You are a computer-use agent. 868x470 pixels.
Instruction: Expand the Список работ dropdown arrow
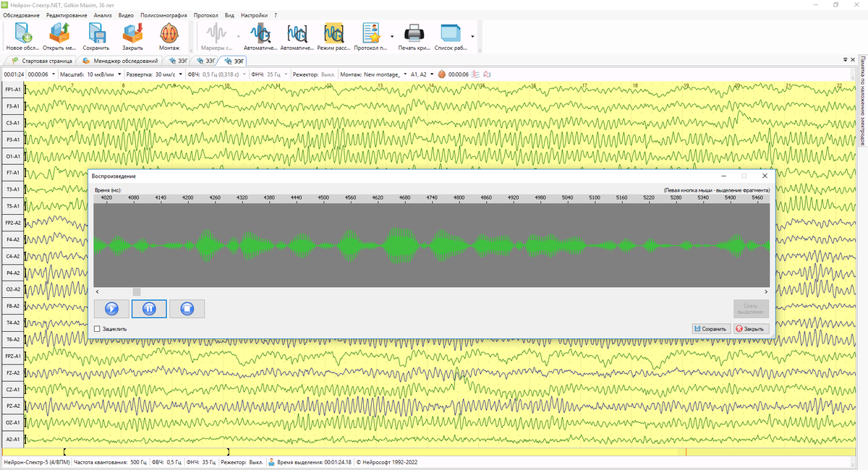click(x=472, y=35)
